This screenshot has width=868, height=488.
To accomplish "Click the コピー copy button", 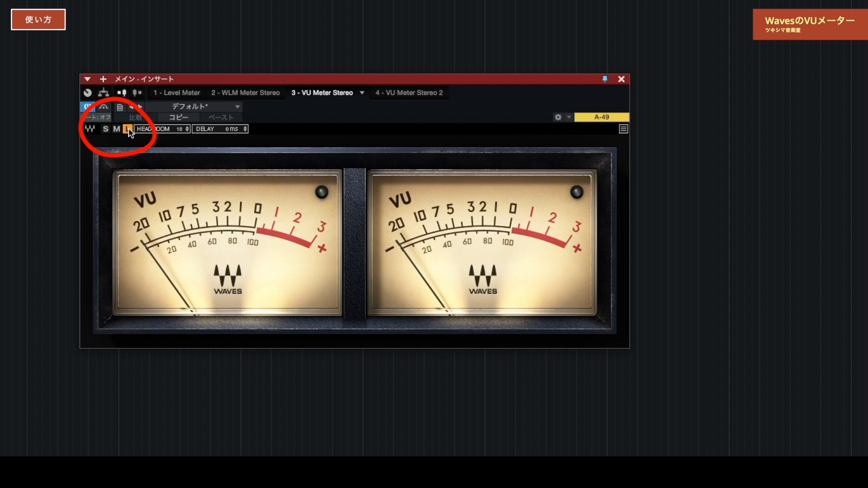I will (178, 117).
